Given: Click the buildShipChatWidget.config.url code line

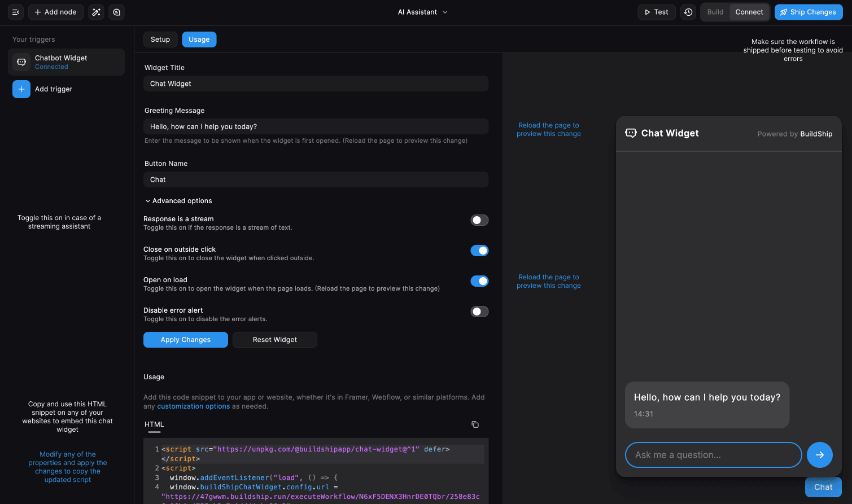Looking at the screenshot, I should (x=254, y=487).
